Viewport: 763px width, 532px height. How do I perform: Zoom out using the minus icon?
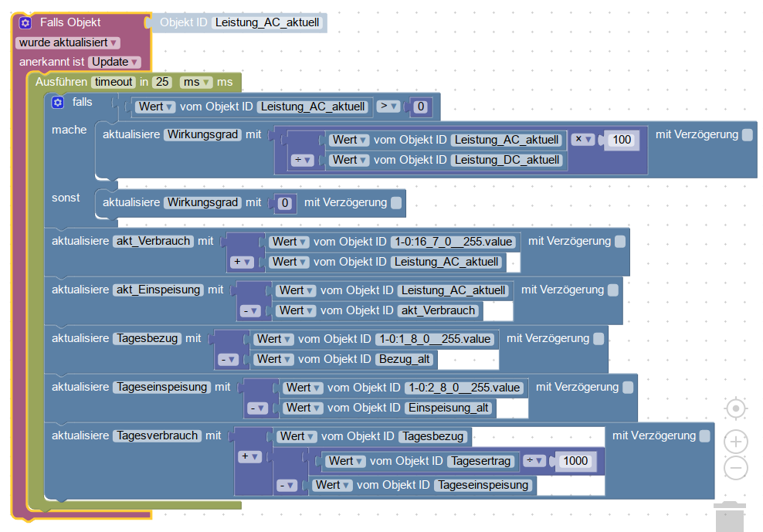pos(736,468)
